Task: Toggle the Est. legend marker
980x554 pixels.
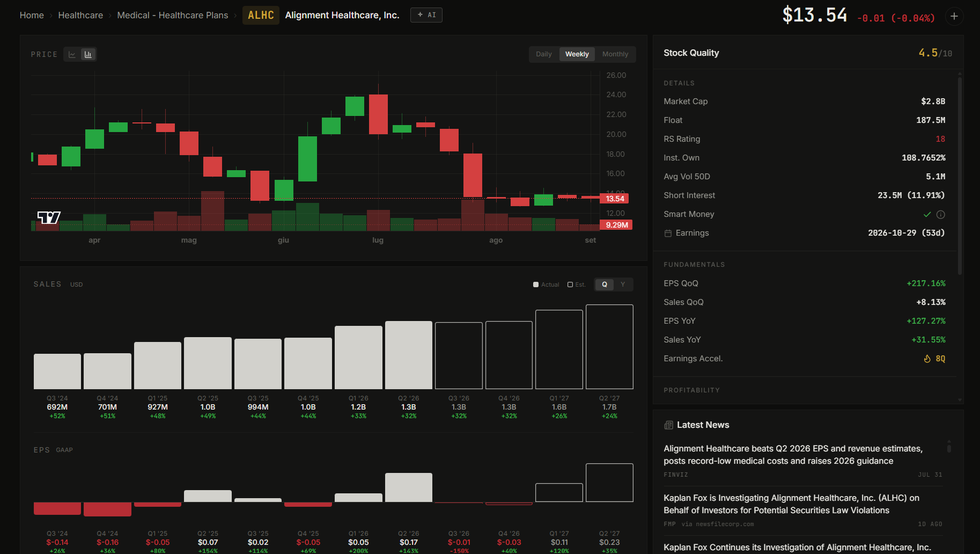Action: point(570,285)
